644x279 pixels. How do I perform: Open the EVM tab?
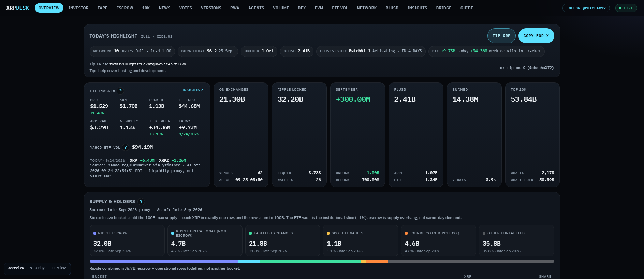pos(319,8)
